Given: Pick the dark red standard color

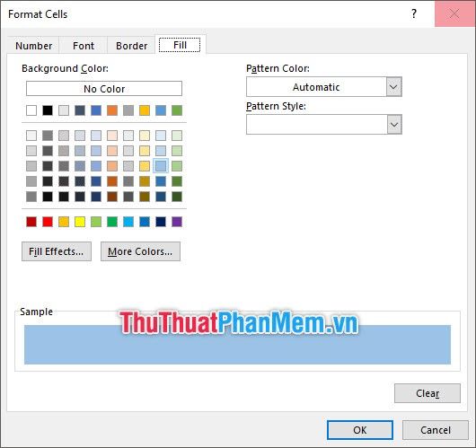Looking at the screenshot, I should tap(31, 222).
